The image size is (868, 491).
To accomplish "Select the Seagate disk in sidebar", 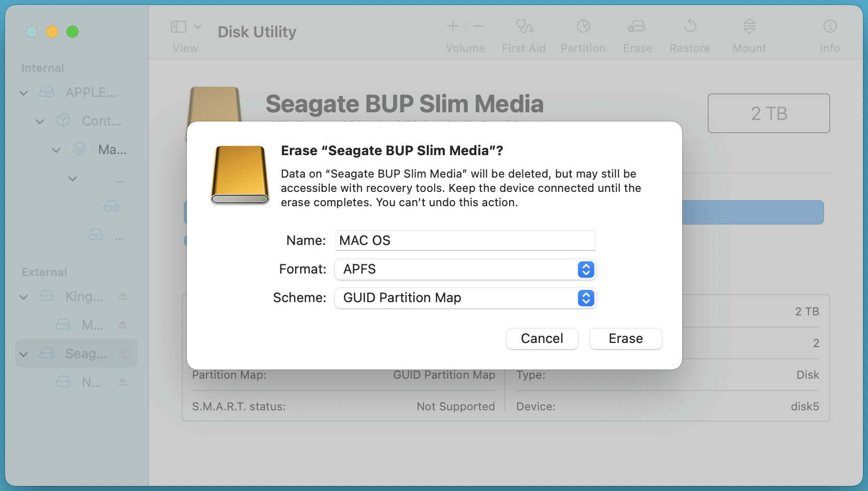I will coord(86,354).
